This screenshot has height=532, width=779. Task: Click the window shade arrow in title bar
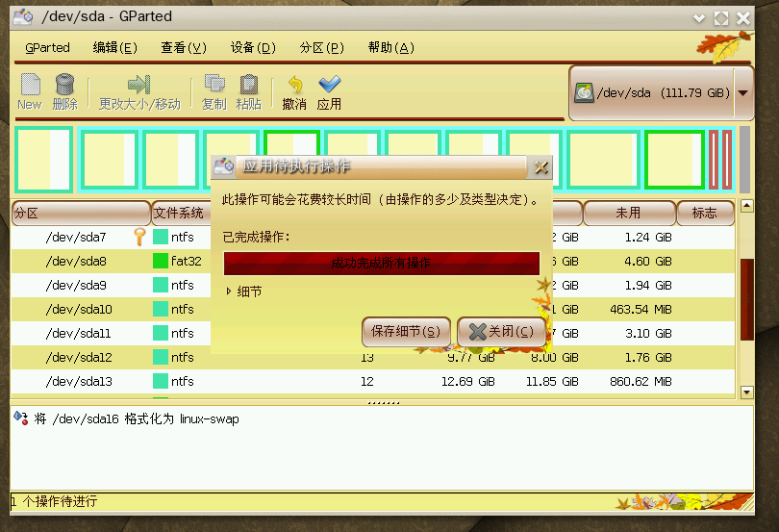pos(699,18)
